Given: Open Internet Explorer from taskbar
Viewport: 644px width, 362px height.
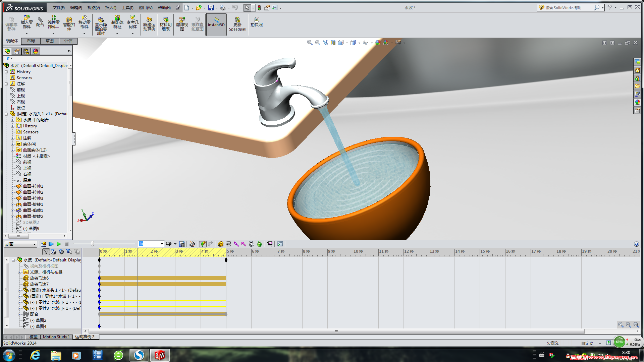Looking at the screenshot, I should pos(35,355).
